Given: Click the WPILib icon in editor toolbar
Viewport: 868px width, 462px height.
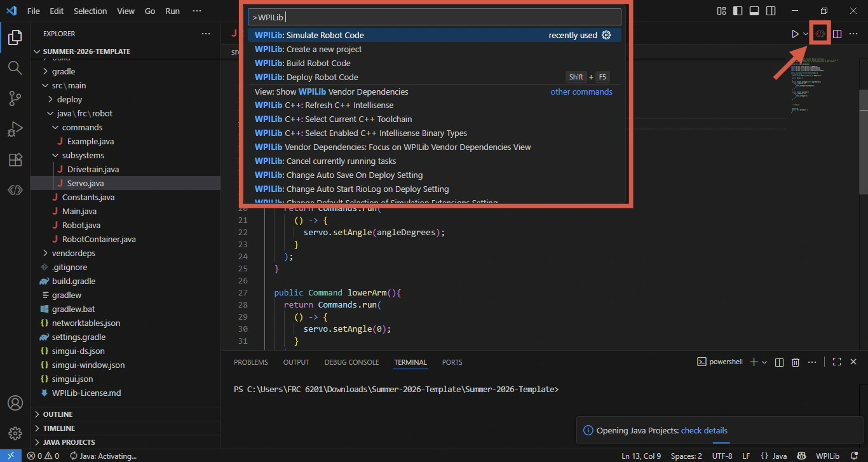Looking at the screenshot, I should click(x=820, y=34).
